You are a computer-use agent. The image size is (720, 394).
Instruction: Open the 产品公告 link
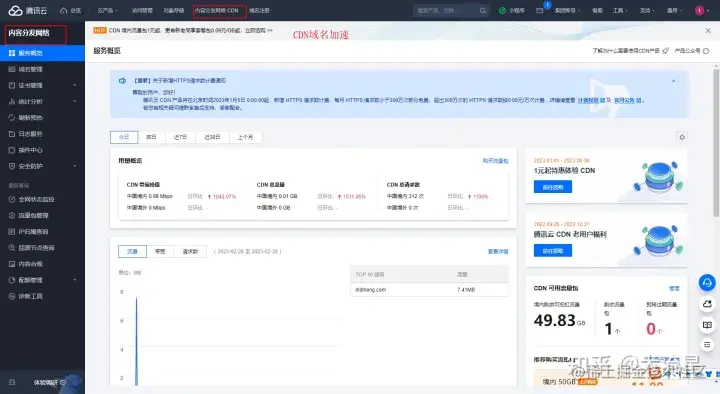[692, 51]
